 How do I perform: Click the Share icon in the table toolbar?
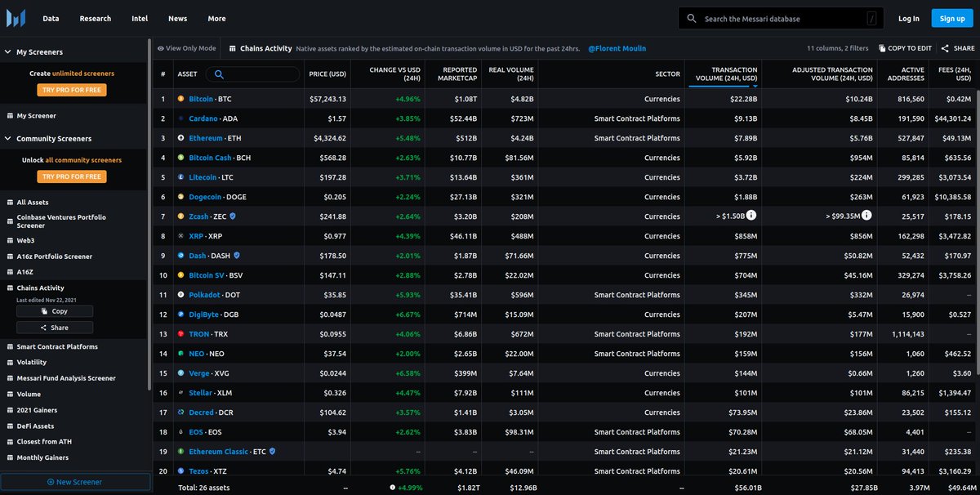(x=946, y=49)
